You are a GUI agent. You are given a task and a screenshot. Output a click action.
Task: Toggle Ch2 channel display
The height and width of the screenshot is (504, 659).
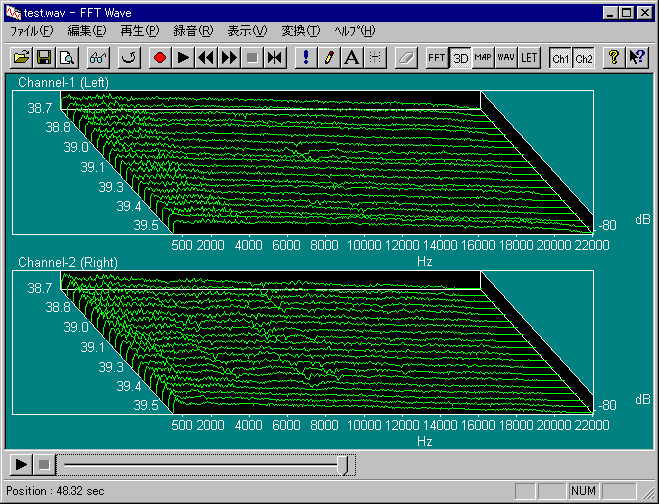[x=583, y=58]
